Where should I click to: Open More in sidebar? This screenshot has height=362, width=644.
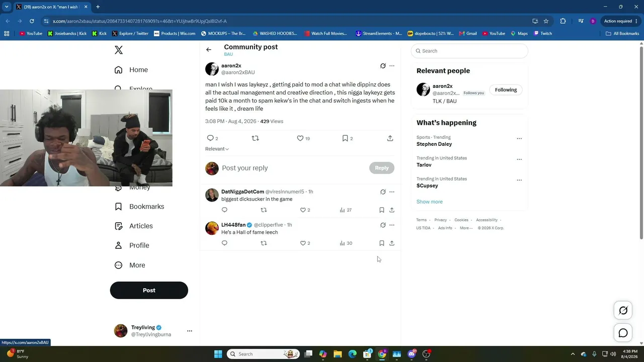pyautogui.click(x=130, y=265)
